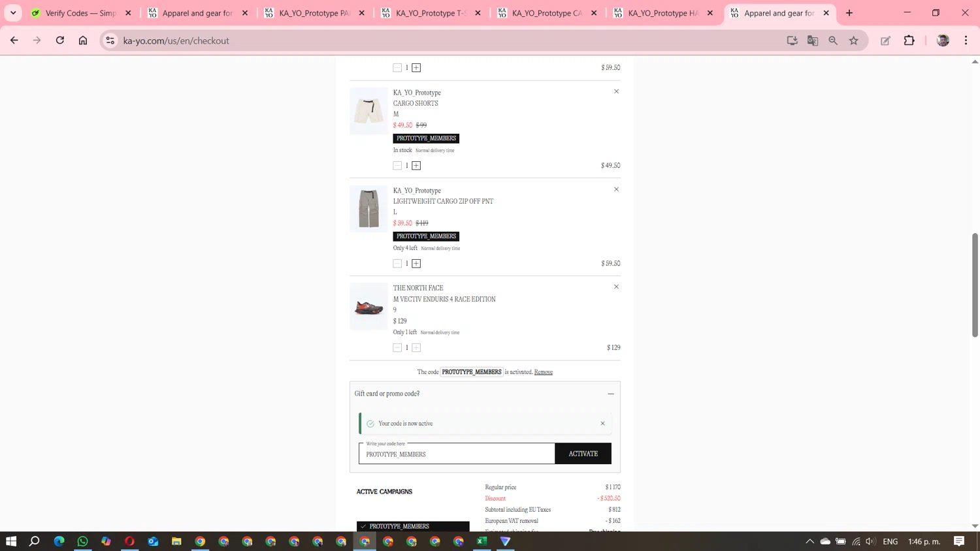Open a new browser tab

pos(849,13)
